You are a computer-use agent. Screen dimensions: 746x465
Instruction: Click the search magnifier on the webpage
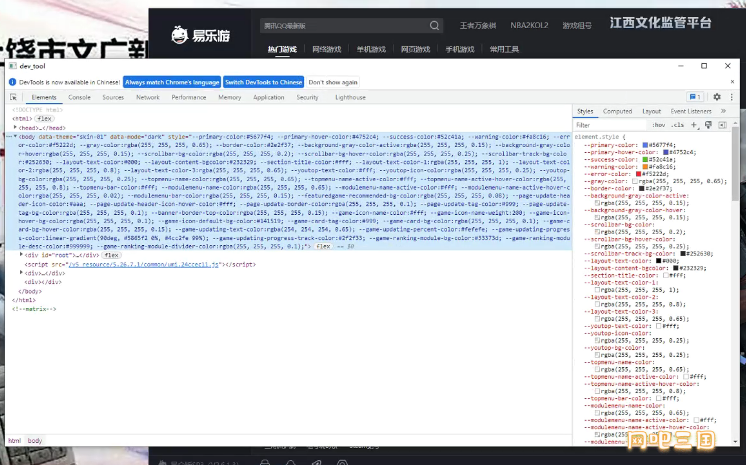[434, 26]
